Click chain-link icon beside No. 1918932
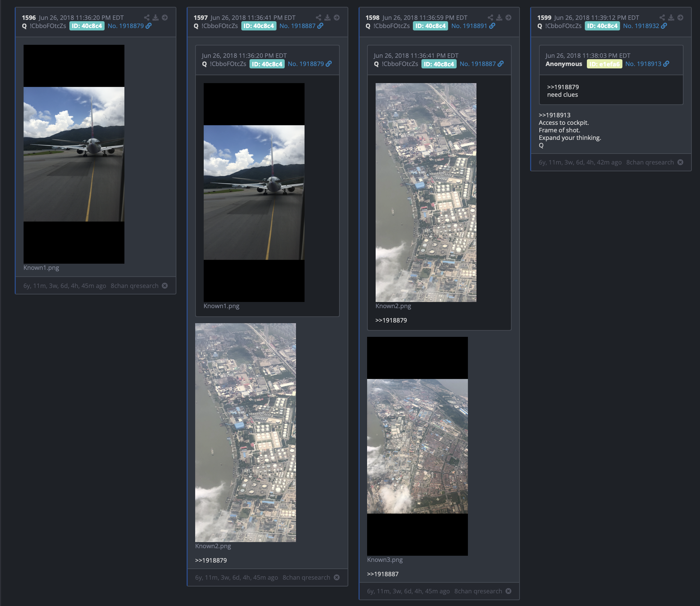Image resolution: width=700 pixels, height=606 pixels. [x=664, y=26]
